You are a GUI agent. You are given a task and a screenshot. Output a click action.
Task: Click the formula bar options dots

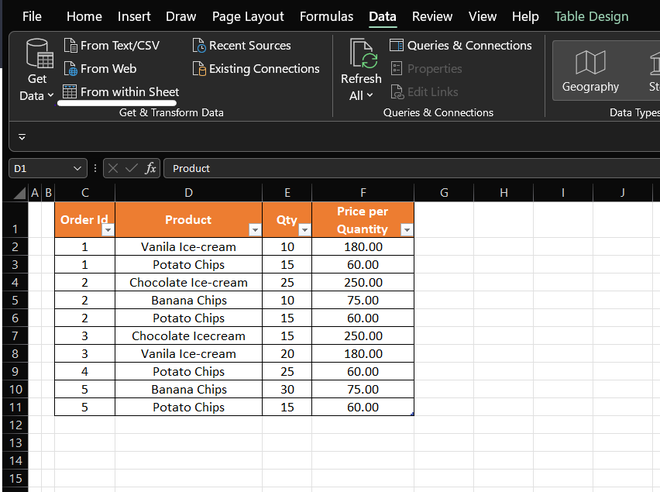click(96, 168)
